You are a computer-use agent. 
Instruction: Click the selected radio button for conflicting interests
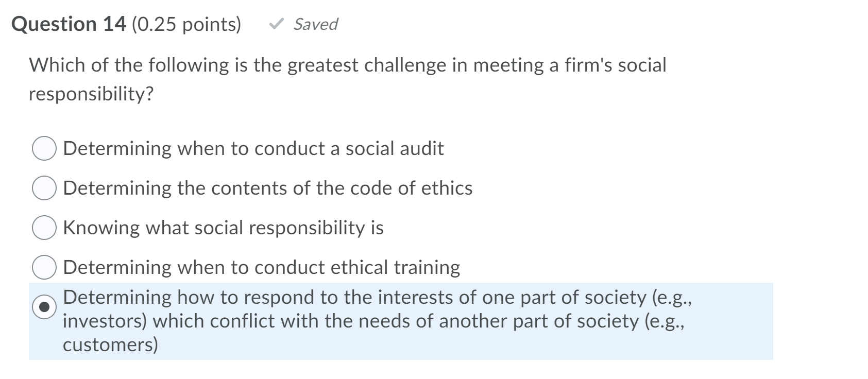point(44,307)
